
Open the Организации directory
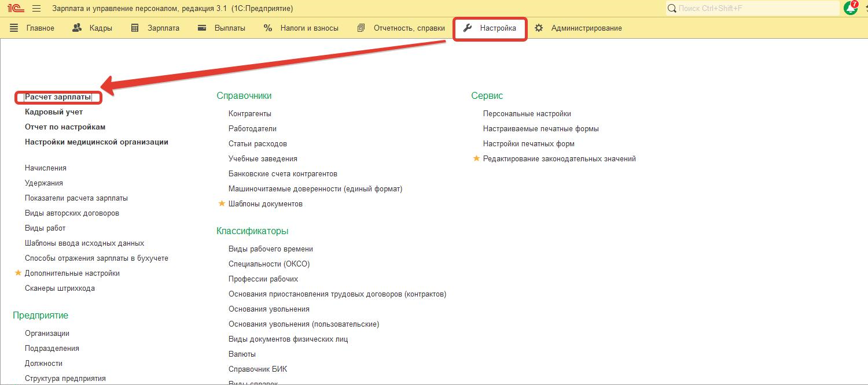coord(47,333)
